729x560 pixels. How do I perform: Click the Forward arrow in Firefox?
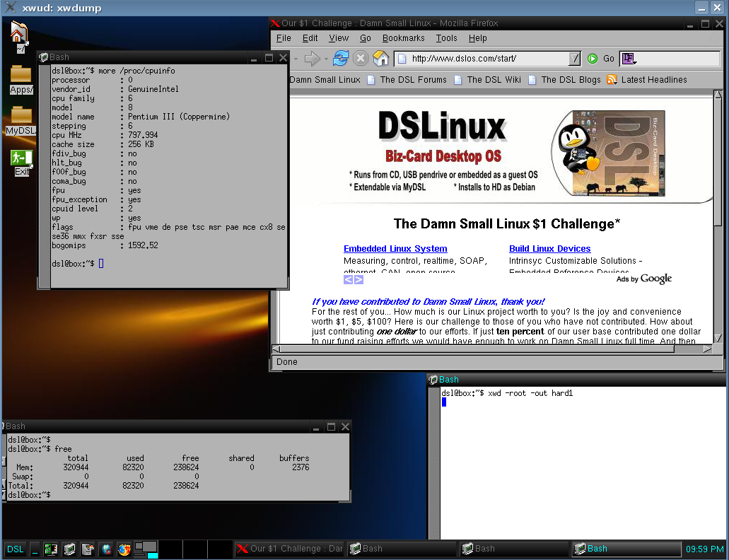click(312, 59)
